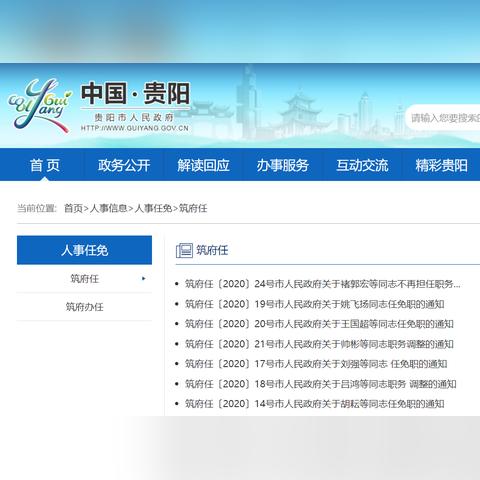
Task: Open the 政务公开 navigation tab
Action: pyautogui.click(x=124, y=165)
